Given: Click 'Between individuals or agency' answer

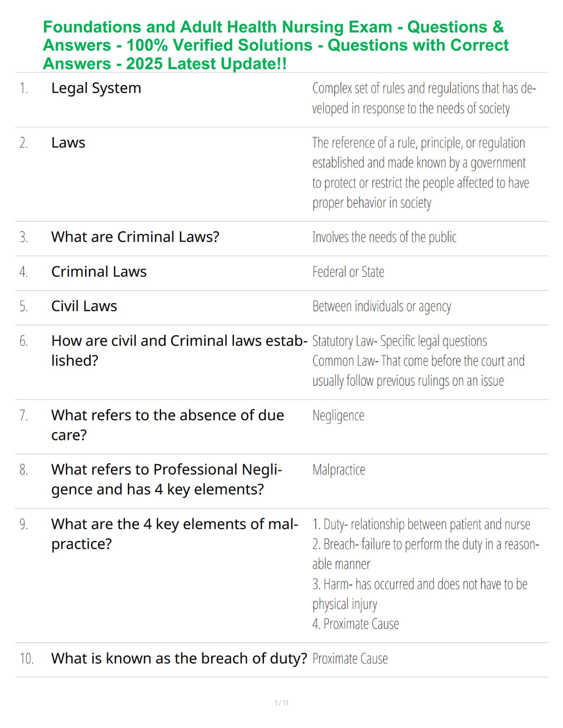Looking at the screenshot, I should [382, 307].
